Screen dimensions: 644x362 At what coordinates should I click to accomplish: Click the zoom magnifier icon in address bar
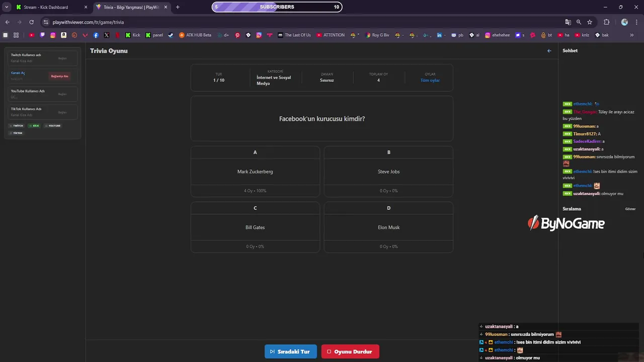[579, 22]
